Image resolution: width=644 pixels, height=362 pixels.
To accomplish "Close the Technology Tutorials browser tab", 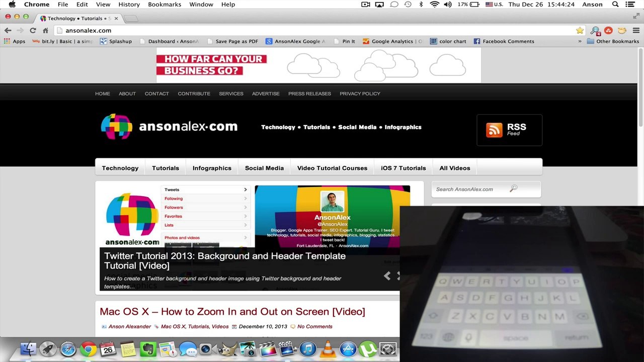I will [116, 18].
